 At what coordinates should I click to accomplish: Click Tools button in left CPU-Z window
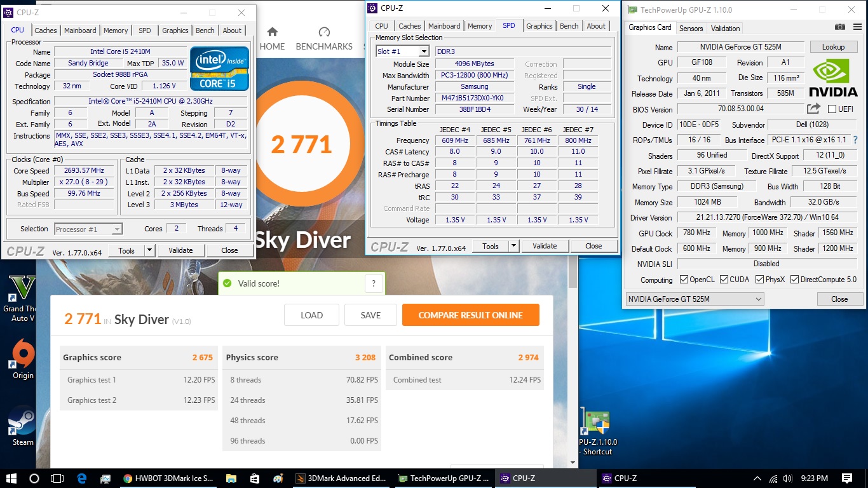pyautogui.click(x=126, y=250)
